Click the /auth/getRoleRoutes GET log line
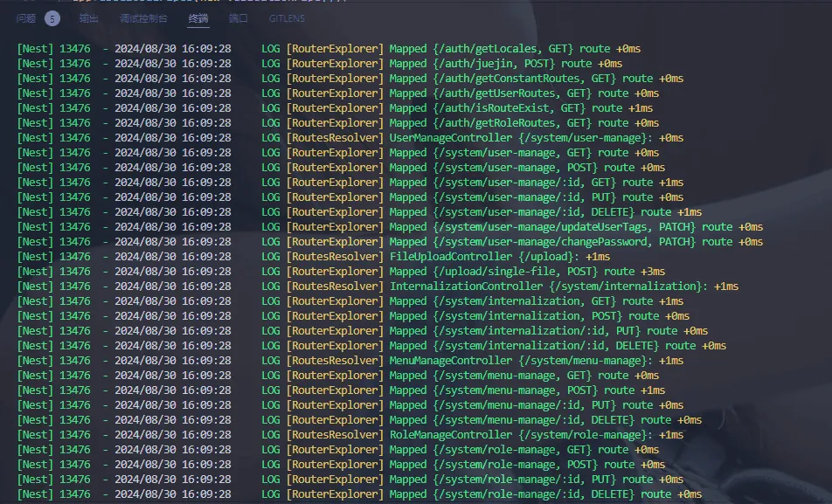832x504 pixels. point(338,123)
